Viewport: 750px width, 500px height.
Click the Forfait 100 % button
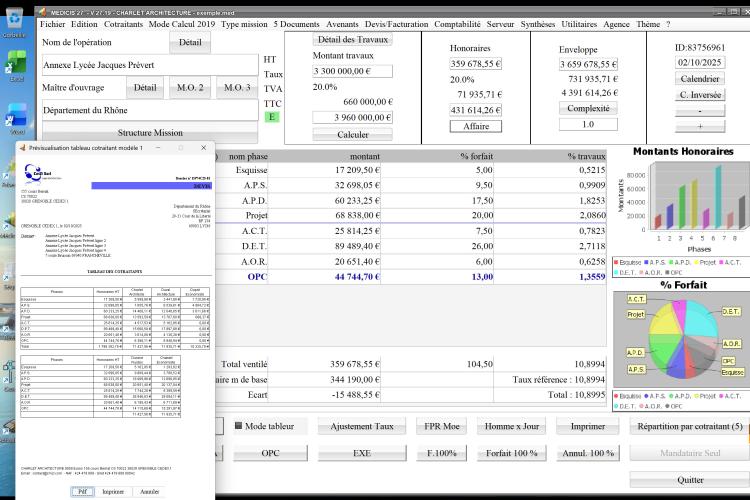tap(512, 453)
